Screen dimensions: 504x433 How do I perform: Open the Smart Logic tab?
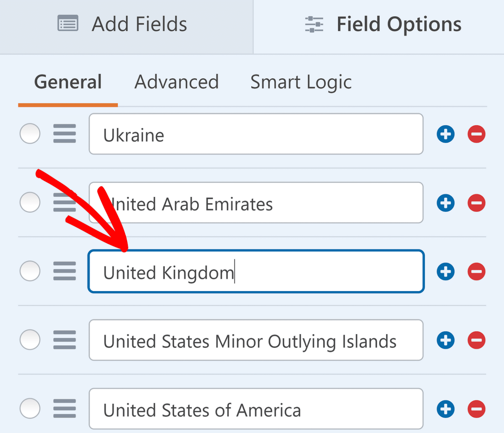click(301, 82)
